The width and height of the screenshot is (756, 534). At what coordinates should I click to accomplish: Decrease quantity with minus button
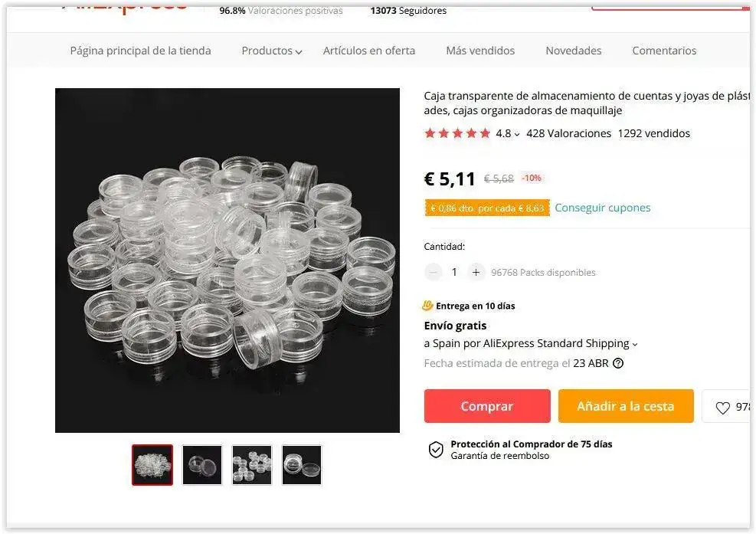pos(434,272)
